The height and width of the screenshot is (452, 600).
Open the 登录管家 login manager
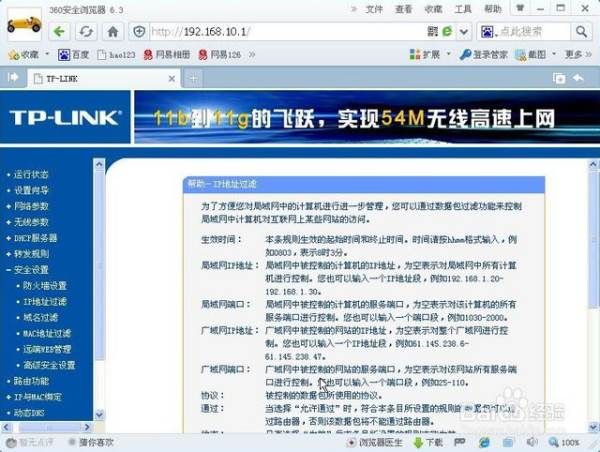pyautogui.click(x=484, y=55)
